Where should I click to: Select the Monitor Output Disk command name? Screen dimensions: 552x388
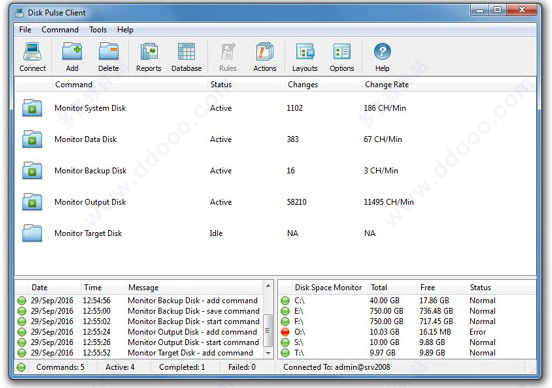point(90,202)
